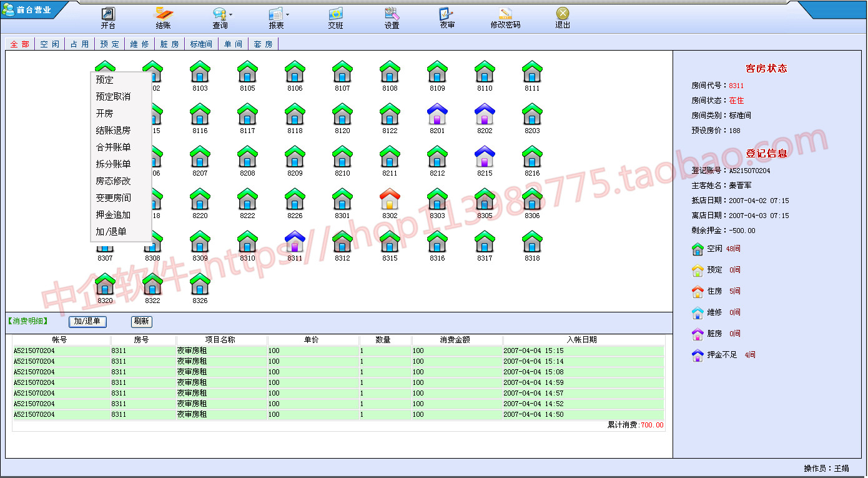This screenshot has height=478, width=868.
Task: Click the 刷新 refresh button
Action: coord(142,322)
